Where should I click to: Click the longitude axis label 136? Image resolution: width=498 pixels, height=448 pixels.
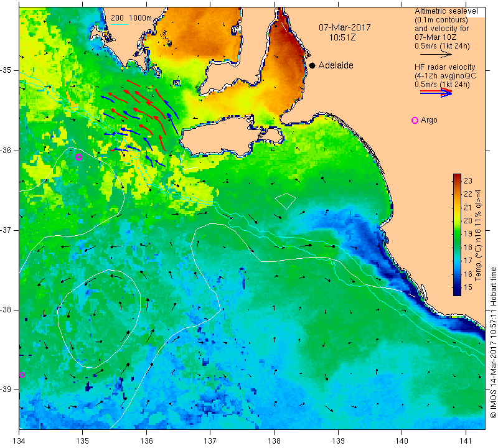[146, 441]
